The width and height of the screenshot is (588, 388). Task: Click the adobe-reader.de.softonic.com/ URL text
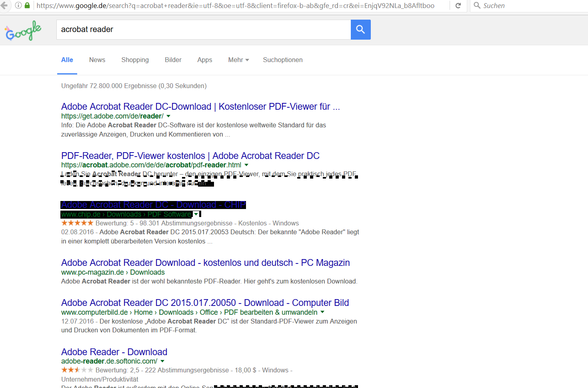pyautogui.click(x=109, y=361)
